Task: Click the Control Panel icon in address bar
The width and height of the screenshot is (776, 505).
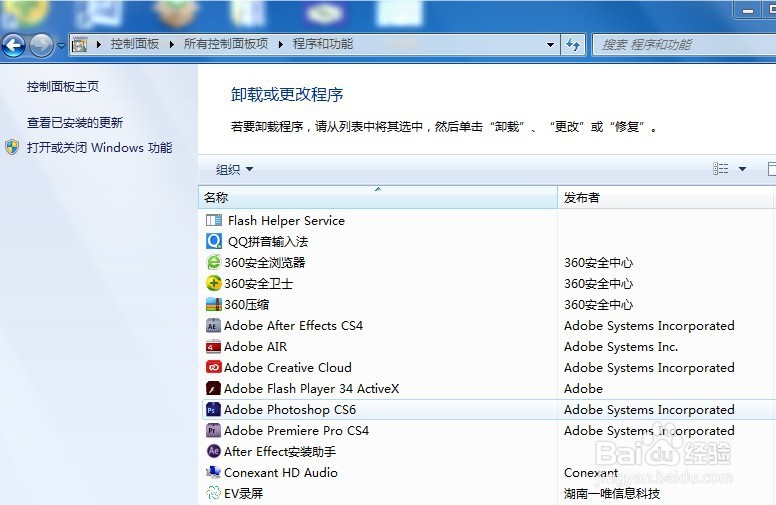Action: click(x=79, y=45)
